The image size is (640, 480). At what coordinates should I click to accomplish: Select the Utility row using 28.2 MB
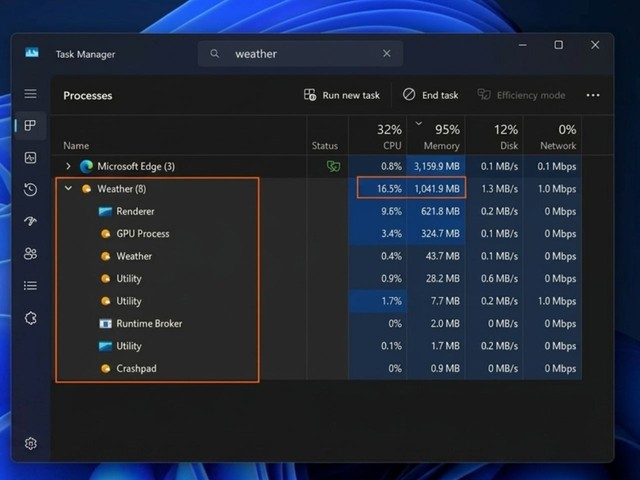[x=318, y=278]
